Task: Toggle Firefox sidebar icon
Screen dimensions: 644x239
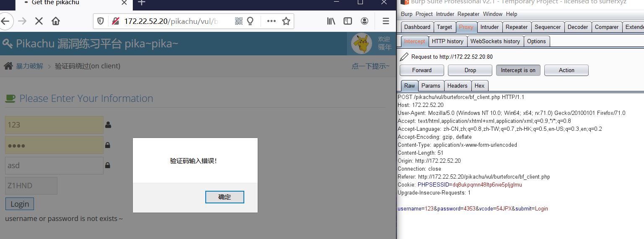Action: tap(348, 21)
